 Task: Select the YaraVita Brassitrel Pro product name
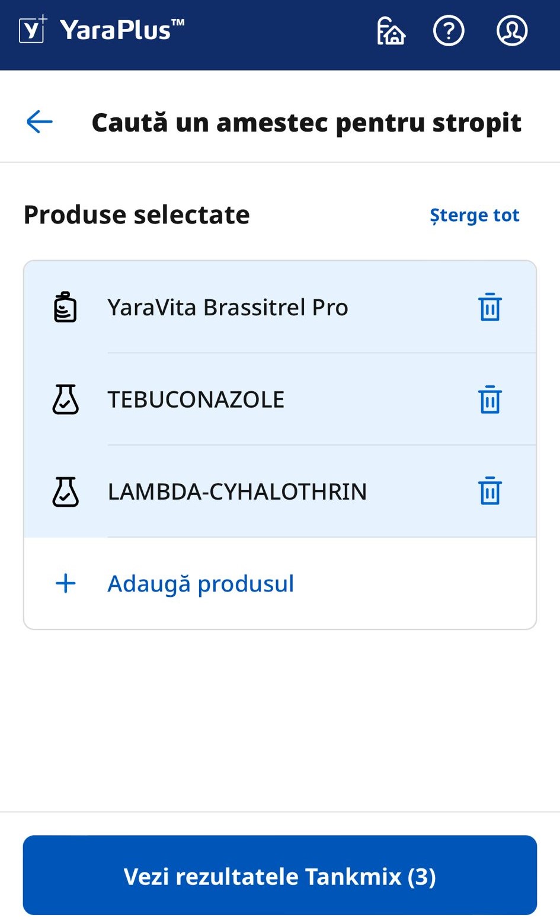pos(228,308)
